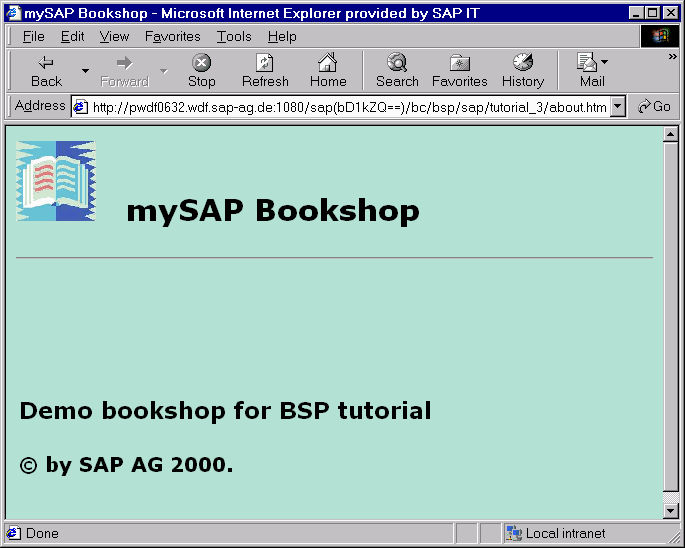Show the Favorites toolbar folder icon
Screen dimensions: 685x548
point(459,63)
